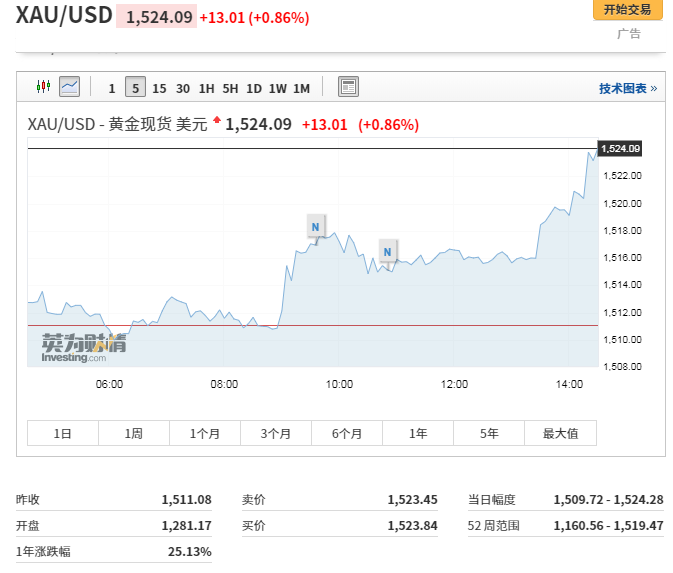Select the 1-minute interval
Screen dimensions: 673x573
point(111,88)
